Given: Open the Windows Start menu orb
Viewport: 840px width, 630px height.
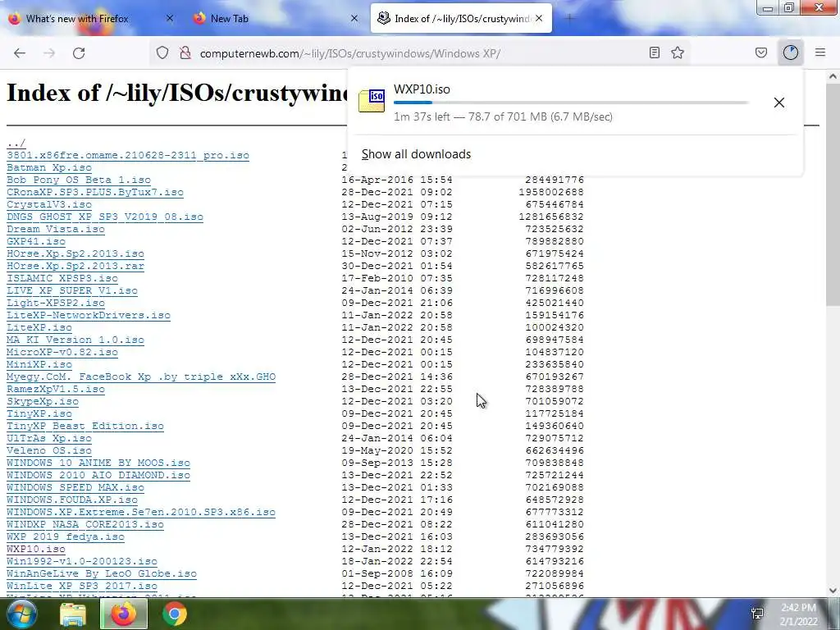Looking at the screenshot, I should pos(21,614).
